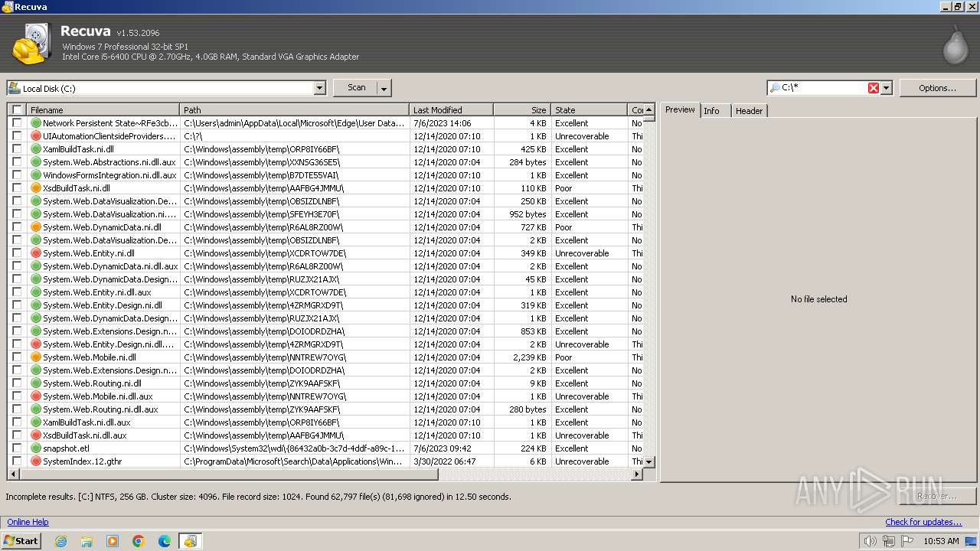Sort by Last Modified column header
The width and height of the screenshot is (980, 551).
pyautogui.click(x=452, y=110)
